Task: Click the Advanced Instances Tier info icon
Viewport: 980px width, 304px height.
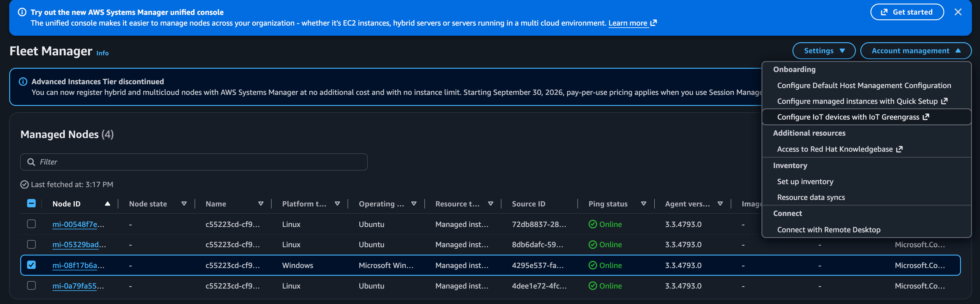Action: tap(23, 82)
